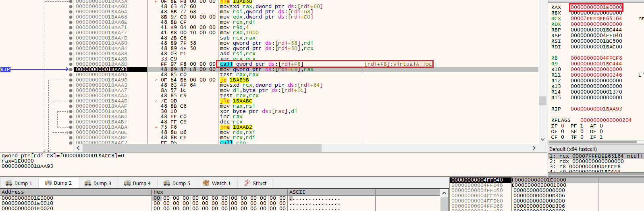Toggle breakpoint bullet at address 1BAA9A
This screenshot has height=211, width=644.
(x=71, y=75)
